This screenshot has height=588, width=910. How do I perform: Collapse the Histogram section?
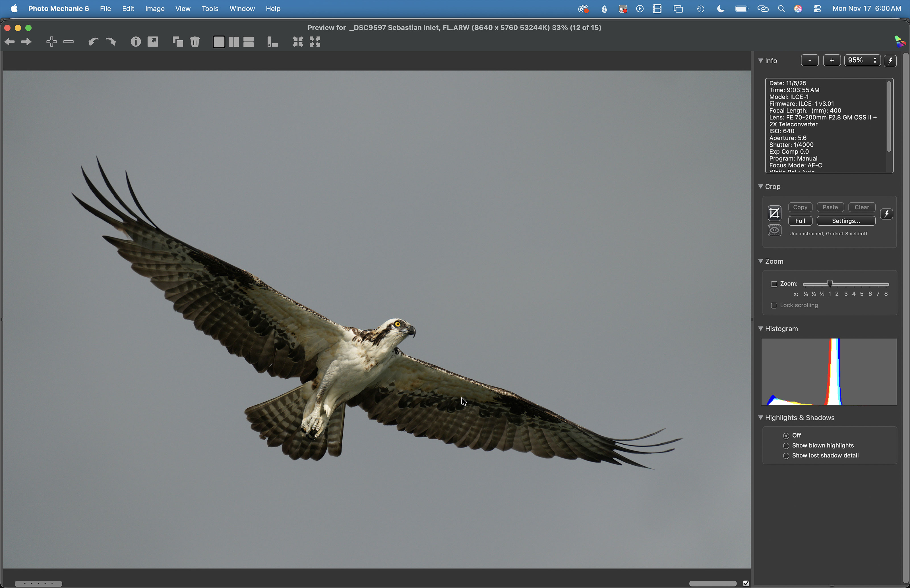[x=761, y=328]
